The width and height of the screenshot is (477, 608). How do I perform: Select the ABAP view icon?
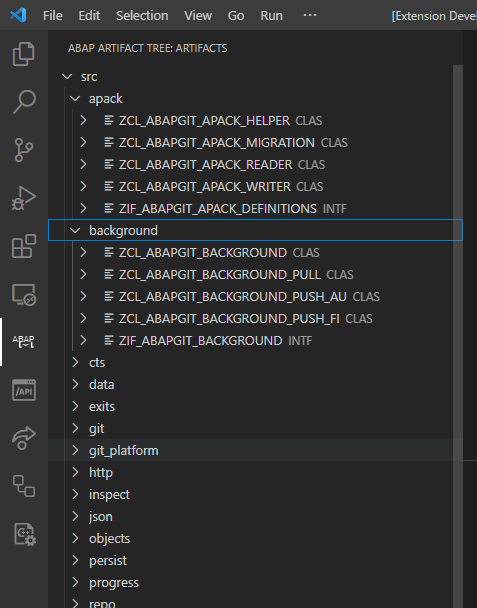24,342
